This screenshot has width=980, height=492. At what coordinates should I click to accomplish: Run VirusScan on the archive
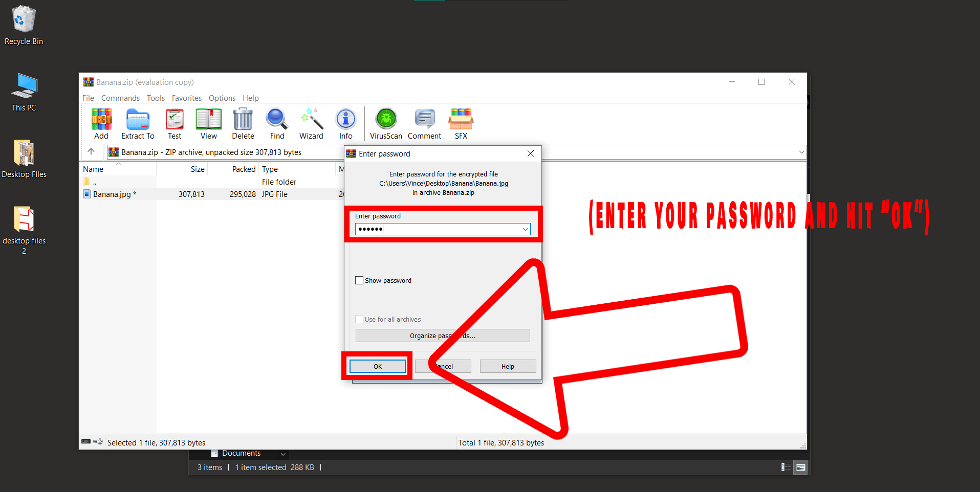point(385,123)
